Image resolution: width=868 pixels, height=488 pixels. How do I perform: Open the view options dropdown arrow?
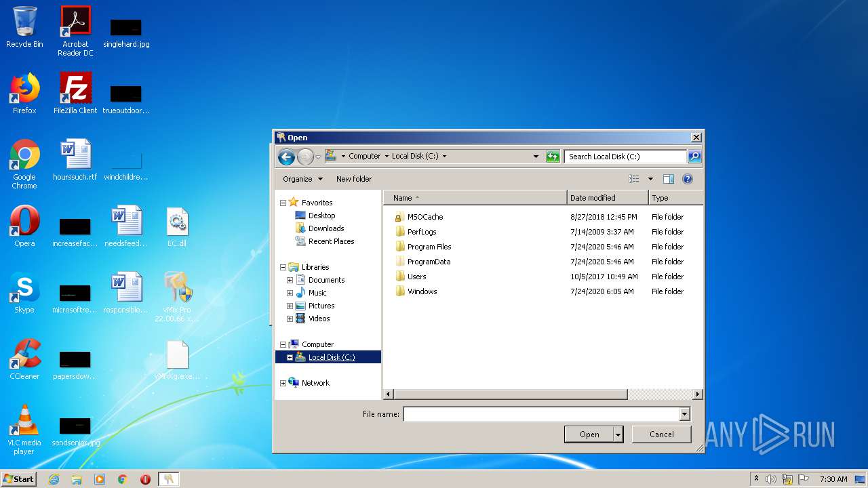pos(650,179)
